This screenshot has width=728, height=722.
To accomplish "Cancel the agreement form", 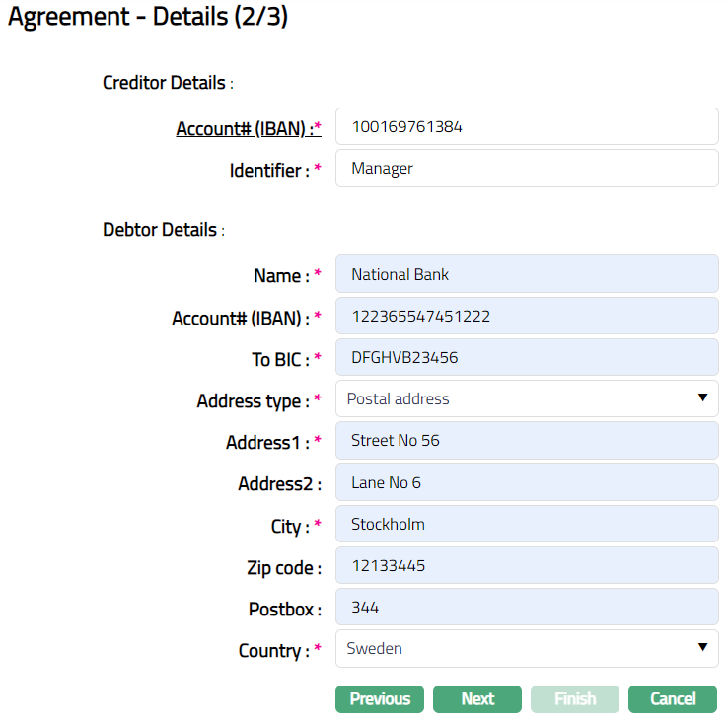I will 673,699.
